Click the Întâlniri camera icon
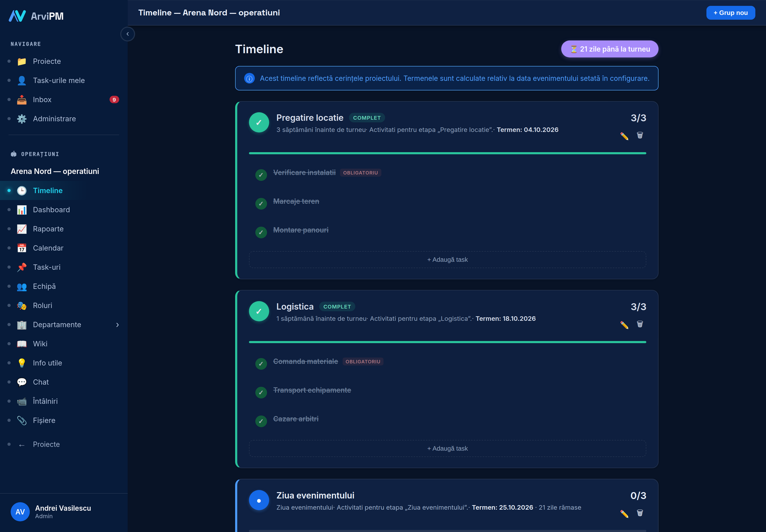 [22, 401]
